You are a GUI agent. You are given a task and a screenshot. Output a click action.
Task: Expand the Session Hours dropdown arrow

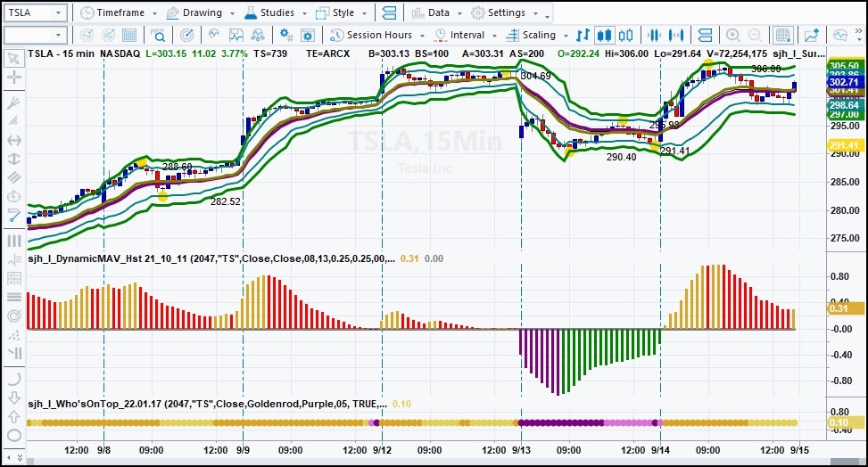tap(422, 36)
